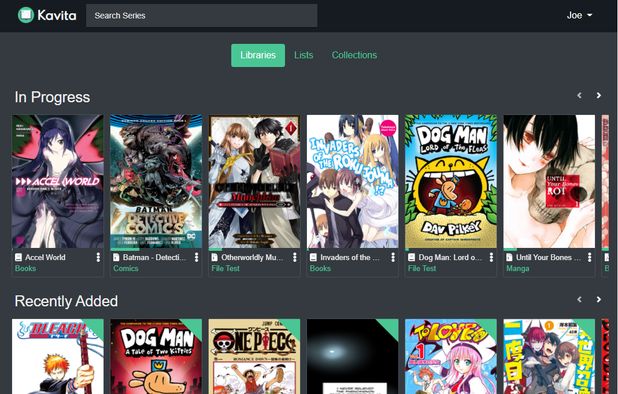Open Until Your Bones three-dot menu

[x=589, y=257]
